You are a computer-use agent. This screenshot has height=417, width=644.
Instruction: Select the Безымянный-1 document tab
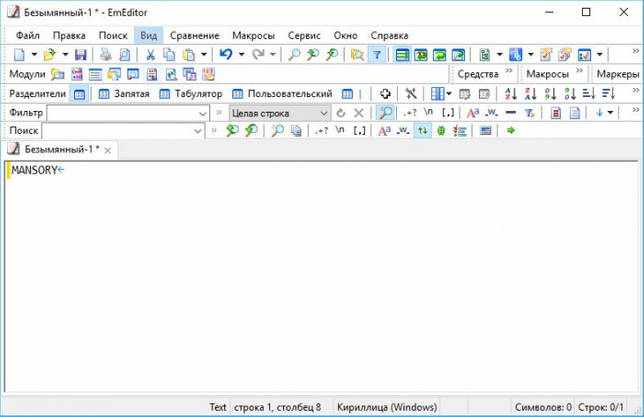pos(60,150)
